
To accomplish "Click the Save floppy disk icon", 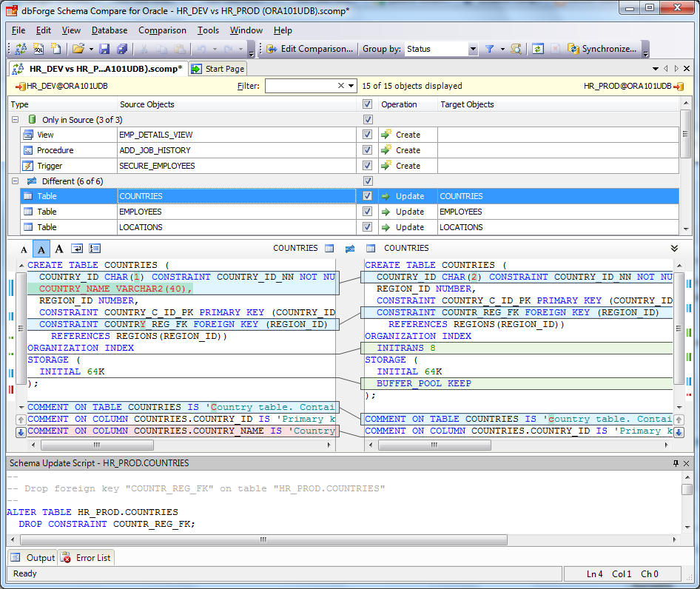I will click(104, 49).
